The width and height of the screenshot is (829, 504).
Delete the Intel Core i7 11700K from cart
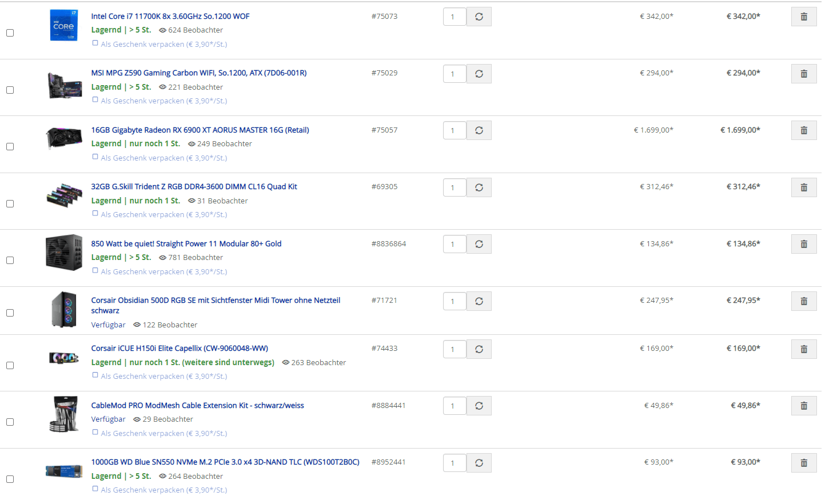(803, 17)
